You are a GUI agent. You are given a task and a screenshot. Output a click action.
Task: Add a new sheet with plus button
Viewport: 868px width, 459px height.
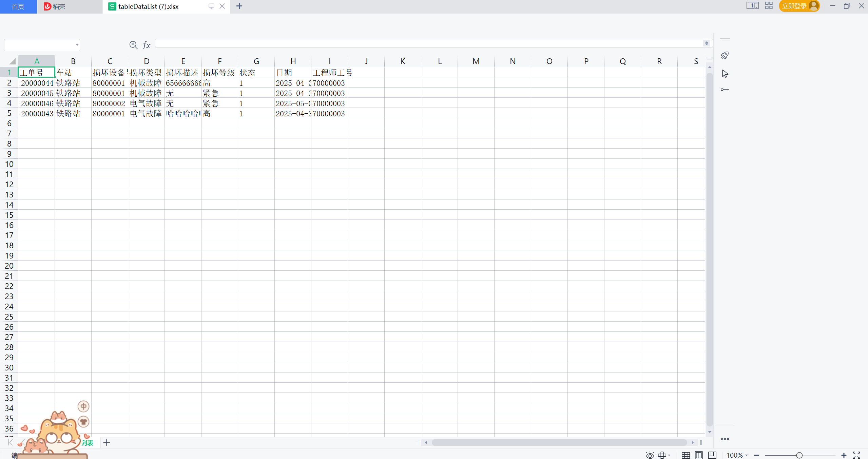point(107,442)
